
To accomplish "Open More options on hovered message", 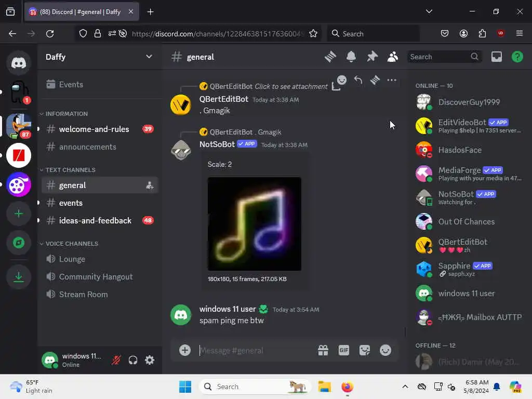I will pyautogui.click(x=392, y=80).
